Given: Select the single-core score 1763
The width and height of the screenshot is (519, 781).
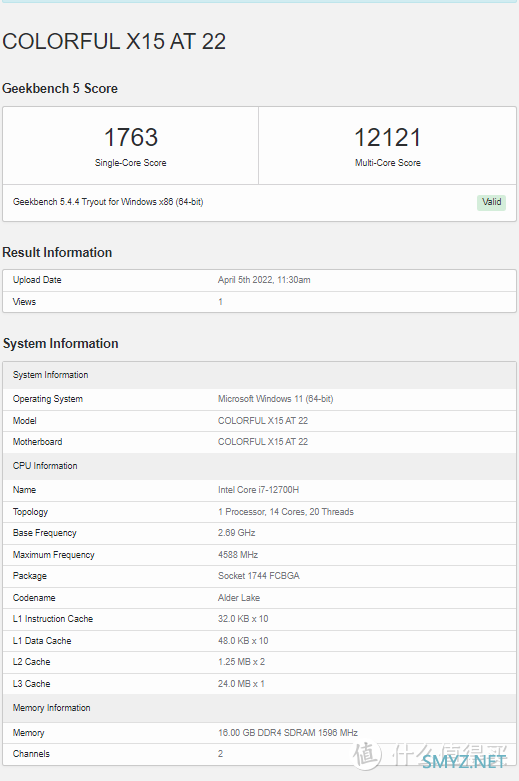Looking at the screenshot, I should point(130,137).
